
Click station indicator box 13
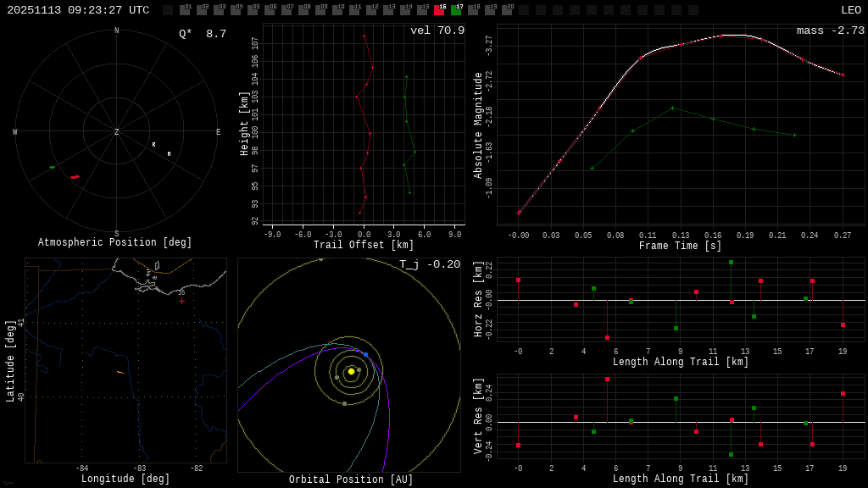[388, 10]
